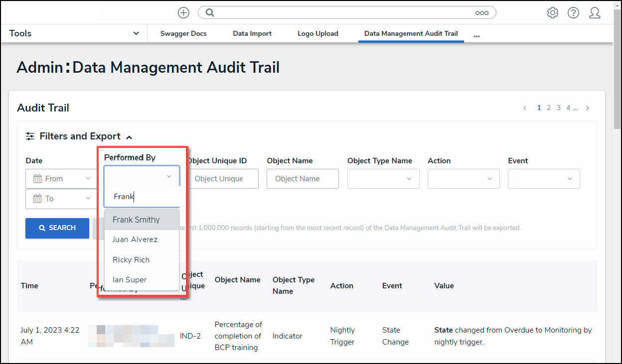Go to page 2
Viewport: 622px width, 364px height.
click(x=549, y=108)
